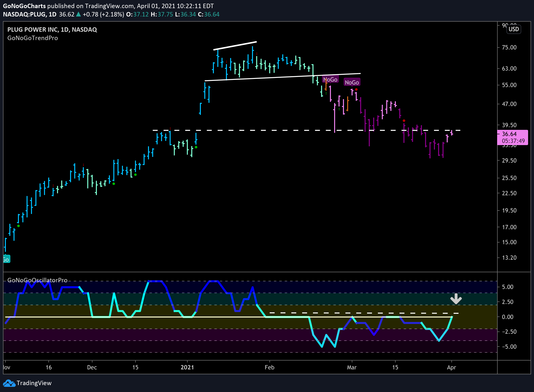Click the 25.50 price axis label
Viewport: 534px width, 392px height.
click(509, 178)
